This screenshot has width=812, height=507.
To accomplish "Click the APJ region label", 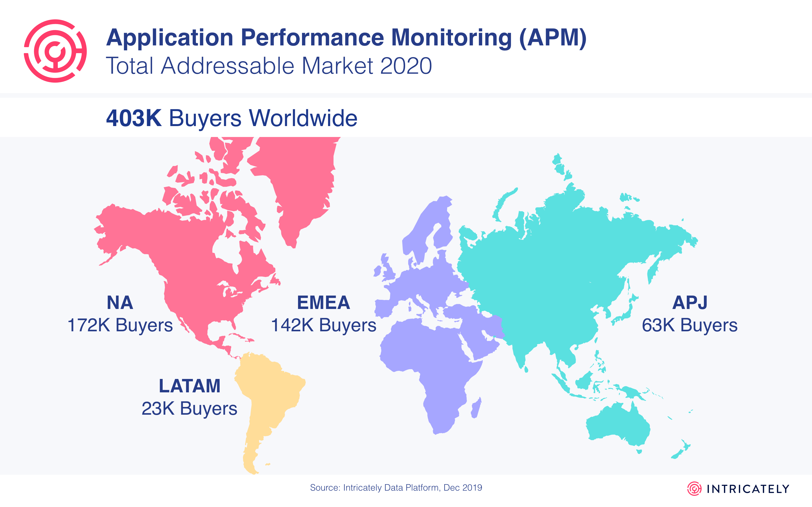I will point(690,303).
